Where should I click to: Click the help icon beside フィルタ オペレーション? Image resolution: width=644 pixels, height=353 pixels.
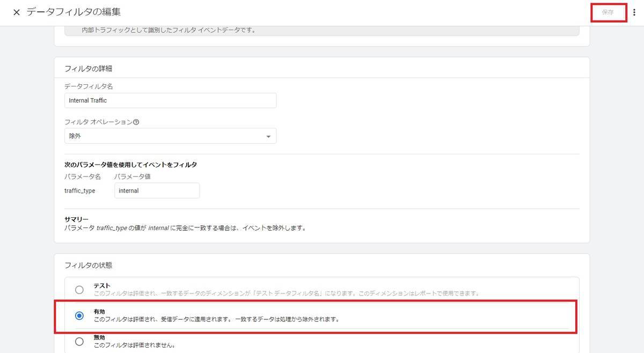tap(136, 122)
